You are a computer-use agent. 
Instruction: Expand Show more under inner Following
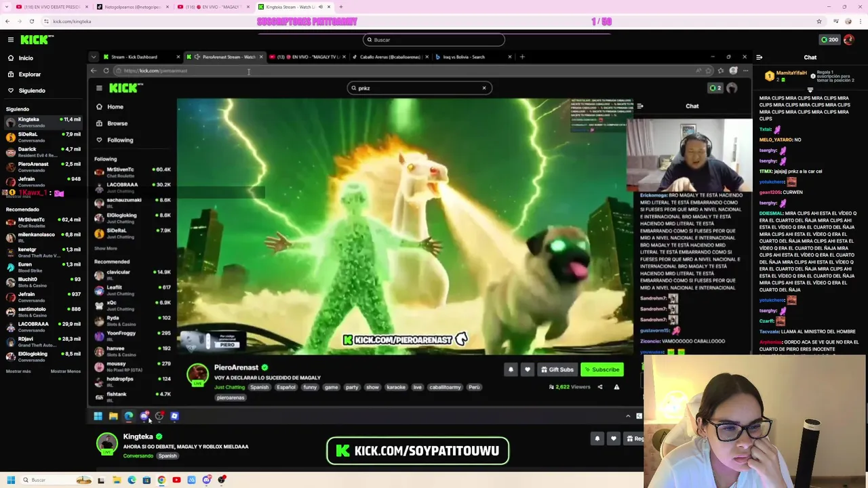point(106,249)
